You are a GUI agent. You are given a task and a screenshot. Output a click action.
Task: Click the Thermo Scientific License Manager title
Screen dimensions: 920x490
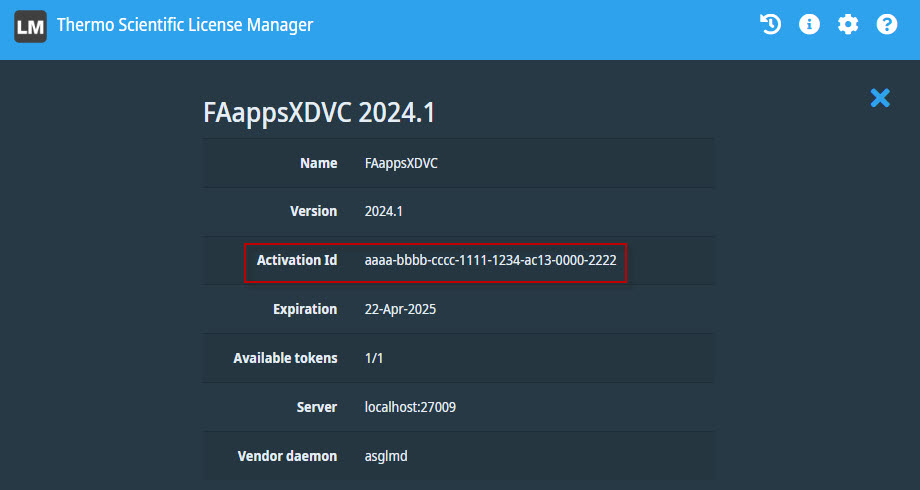[x=185, y=25]
